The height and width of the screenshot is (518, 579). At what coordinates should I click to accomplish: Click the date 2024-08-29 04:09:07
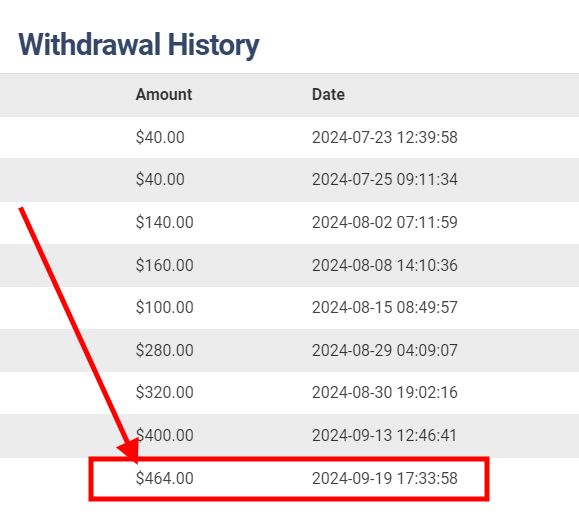[385, 350]
